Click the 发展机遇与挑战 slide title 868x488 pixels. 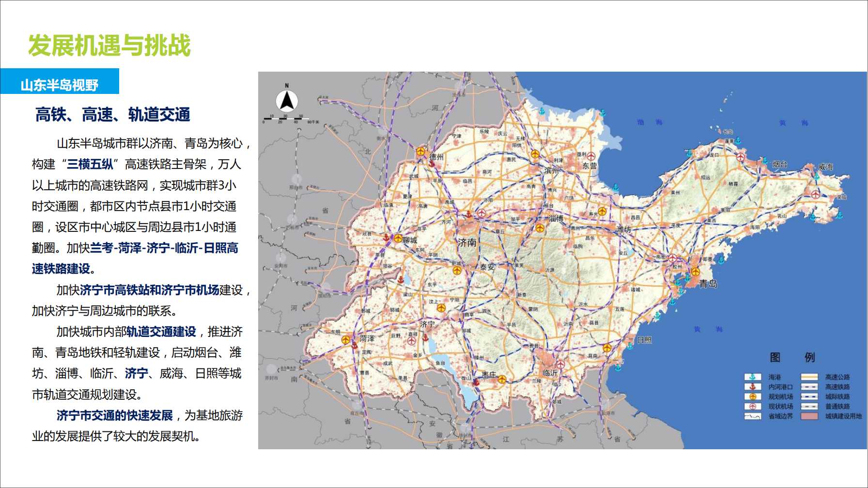pyautogui.click(x=109, y=46)
